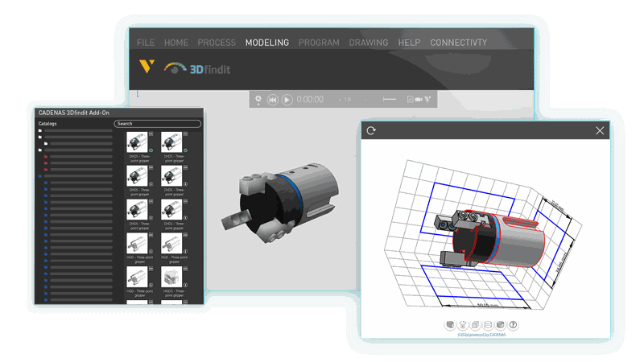Select the HGDD Three-point gripper thumbnail
The height and width of the screenshot is (362, 644).
click(171, 277)
